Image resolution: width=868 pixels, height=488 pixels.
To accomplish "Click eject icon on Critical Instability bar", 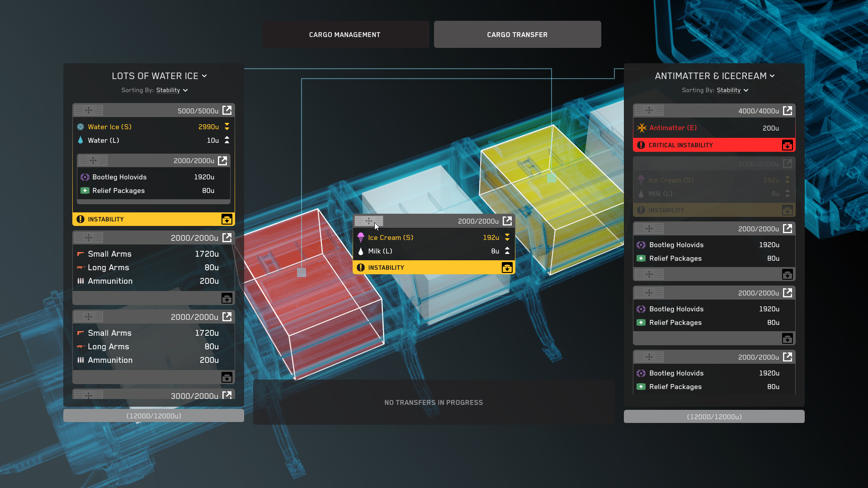I will 787,145.
